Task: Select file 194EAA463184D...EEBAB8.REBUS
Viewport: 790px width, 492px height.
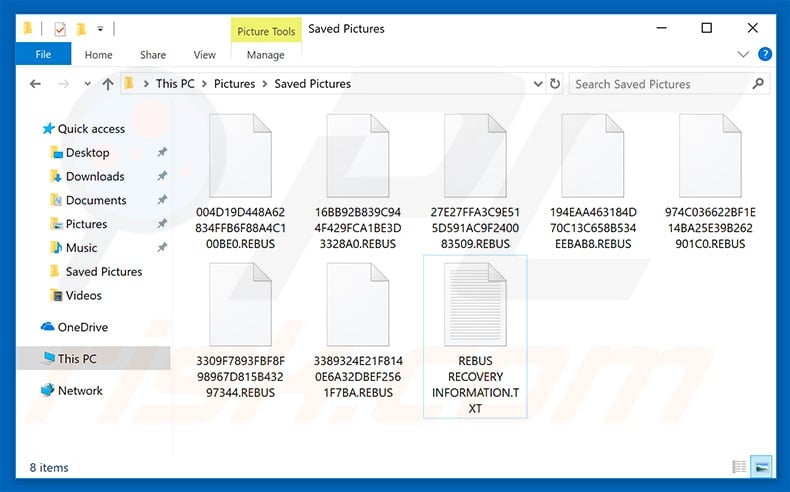Action: pyautogui.click(x=593, y=182)
